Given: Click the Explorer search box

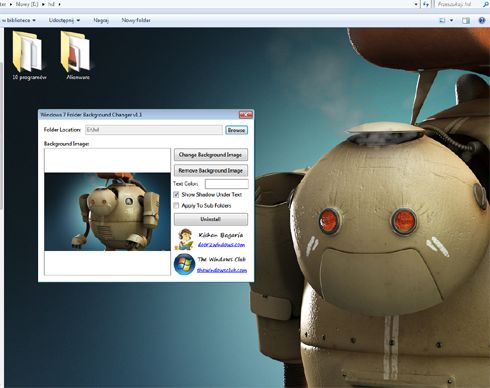Looking at the screenshot, I should (459, 4).
